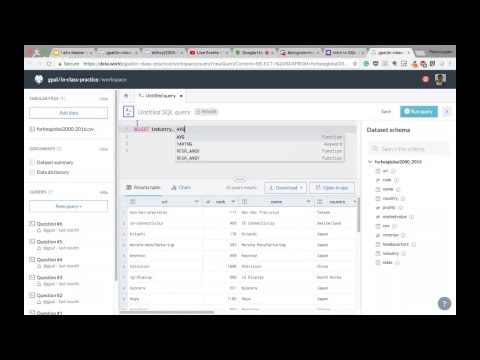Open the Download dropdown
Viewport: 480px width, 360px height.
coord(285,188)
